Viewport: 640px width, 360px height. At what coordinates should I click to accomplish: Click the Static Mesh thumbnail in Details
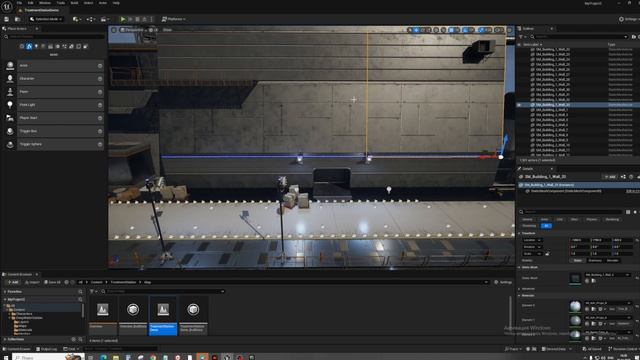pos(575,278)
